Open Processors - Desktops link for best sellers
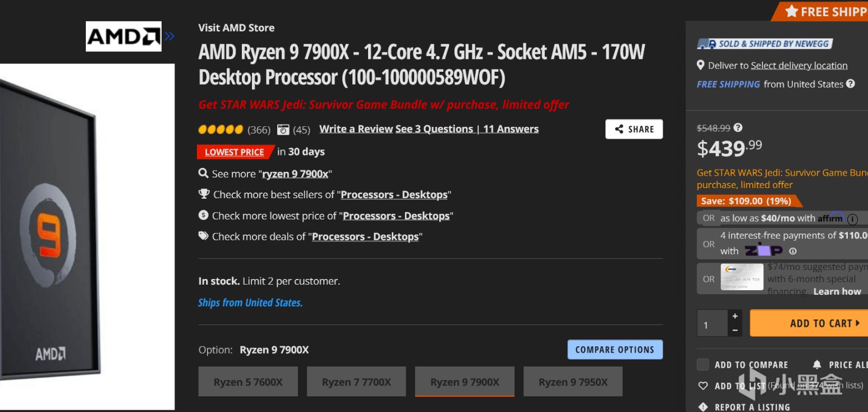This screenshot has height=412, width=868. coord(394,195)
